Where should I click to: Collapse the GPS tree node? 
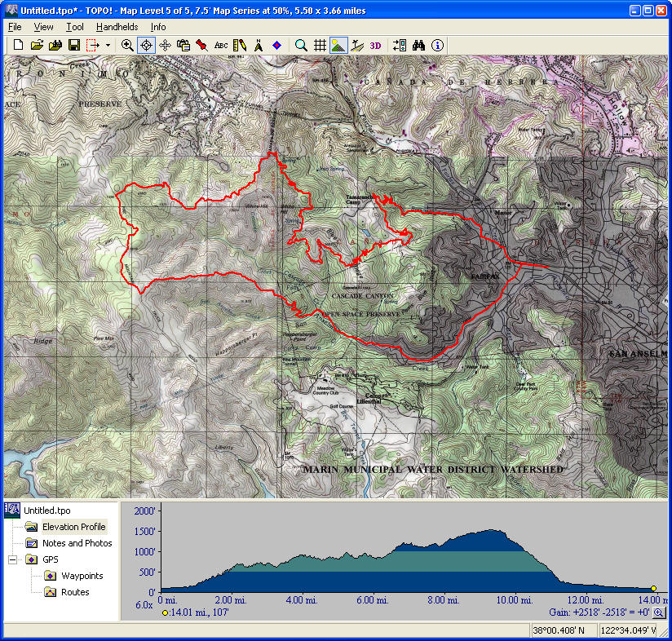point(13,559)
